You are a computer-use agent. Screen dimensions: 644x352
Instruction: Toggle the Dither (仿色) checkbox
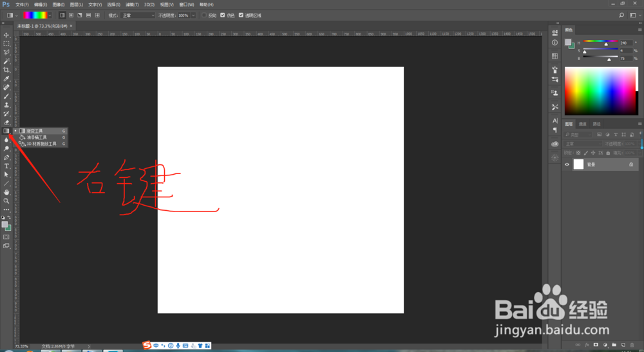coord(223,15)
